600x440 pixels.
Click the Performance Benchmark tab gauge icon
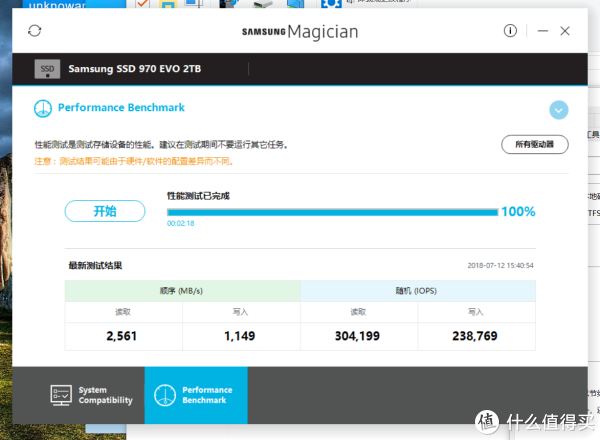click(165, 395)
